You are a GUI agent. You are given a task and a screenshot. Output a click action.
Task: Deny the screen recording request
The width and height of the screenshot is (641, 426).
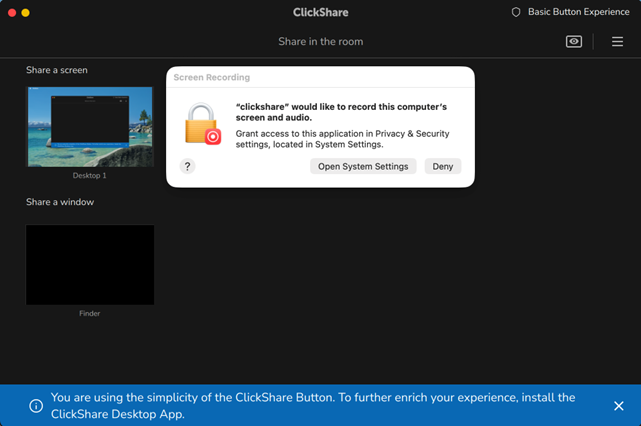pyautogui.click(x=443, y=166)
